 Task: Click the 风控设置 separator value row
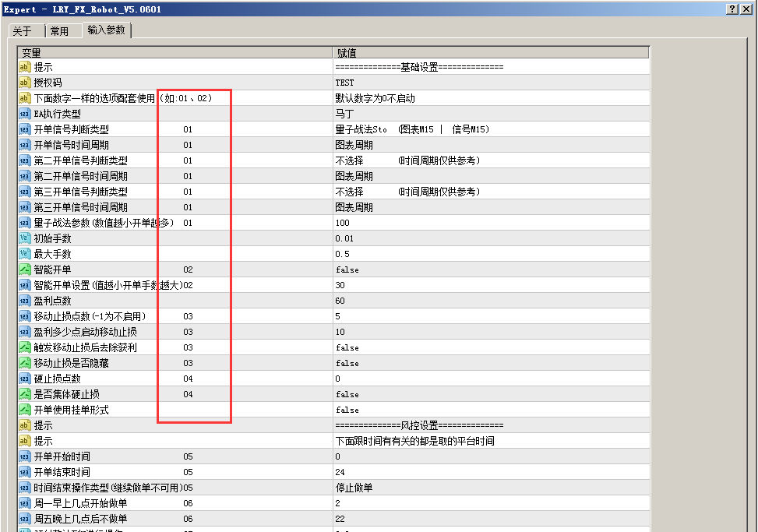[491, 426]
